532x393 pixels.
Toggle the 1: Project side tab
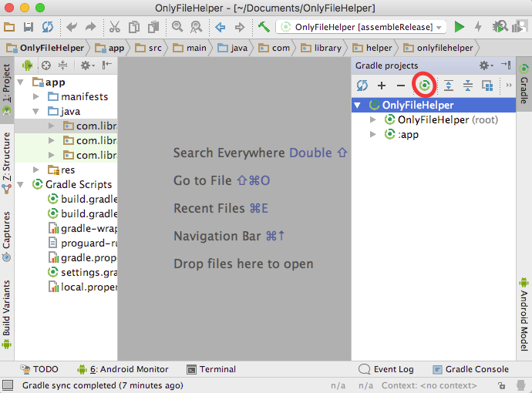pos(7,89)
